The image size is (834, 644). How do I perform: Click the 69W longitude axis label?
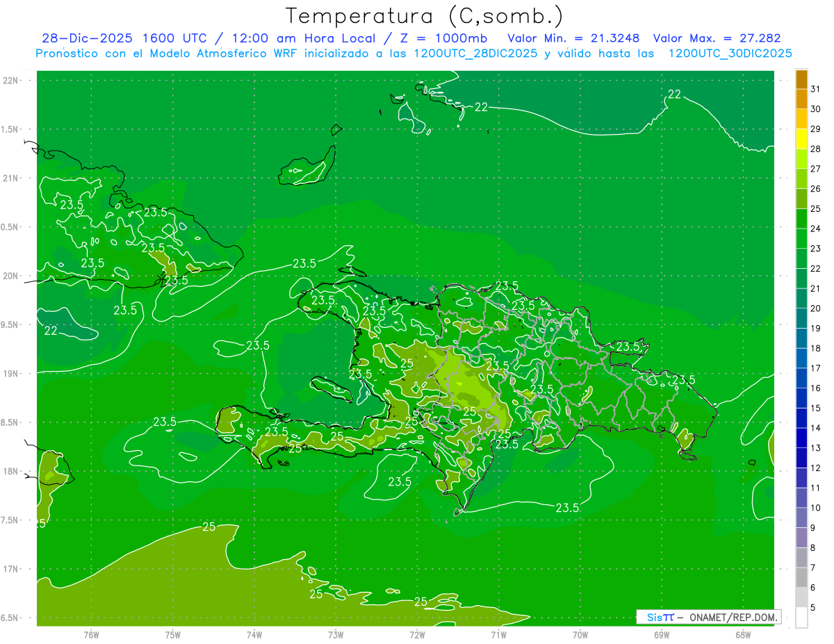(x=662, y=635)
